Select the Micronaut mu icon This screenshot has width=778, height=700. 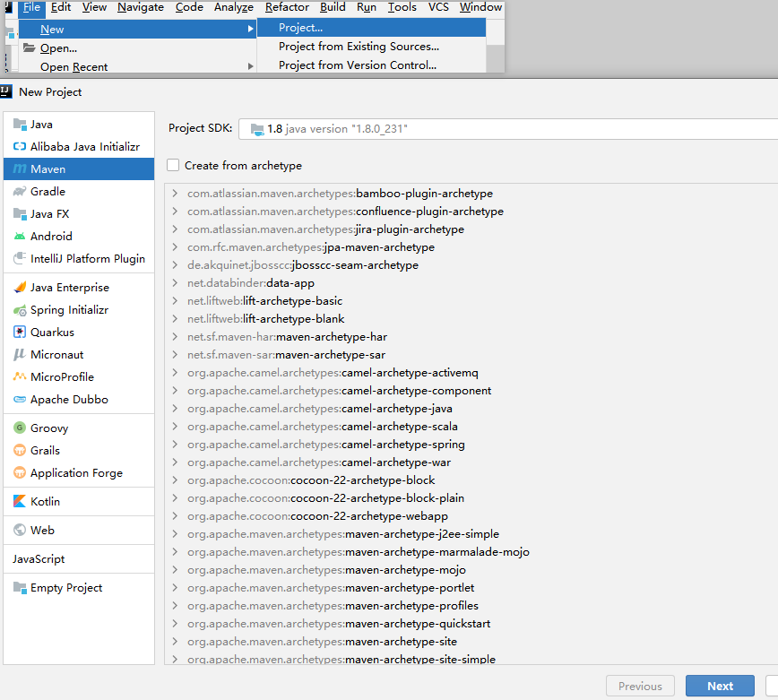click(20, 354)
